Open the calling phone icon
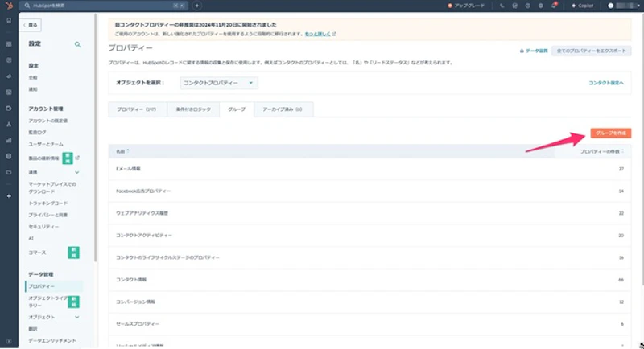 click(x=502, y=6)
